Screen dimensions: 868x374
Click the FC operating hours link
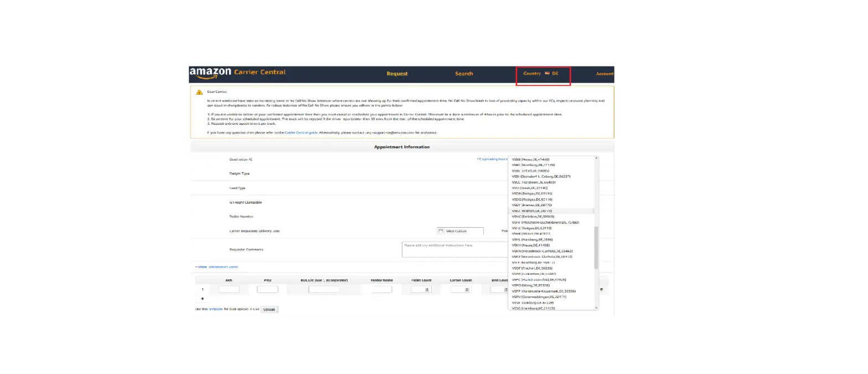(492, 159)
